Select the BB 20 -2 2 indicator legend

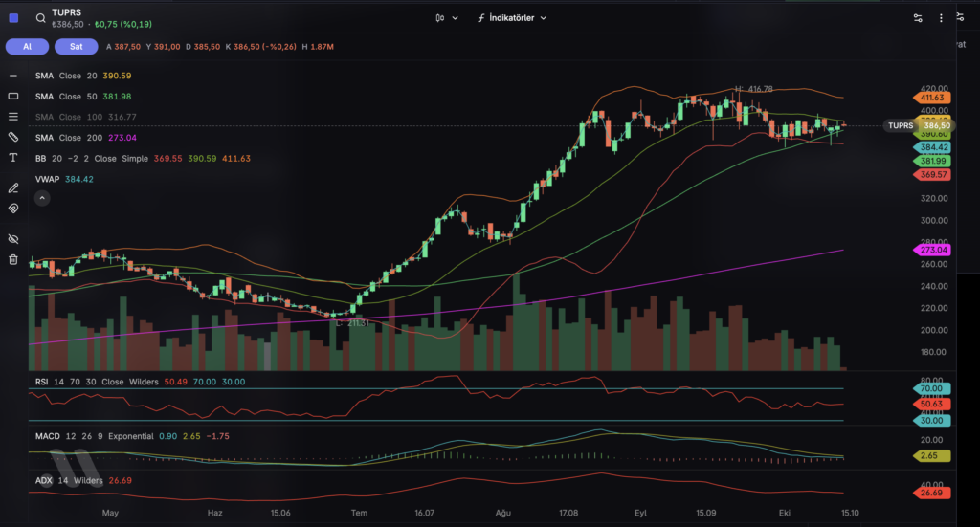click(143, 159)
